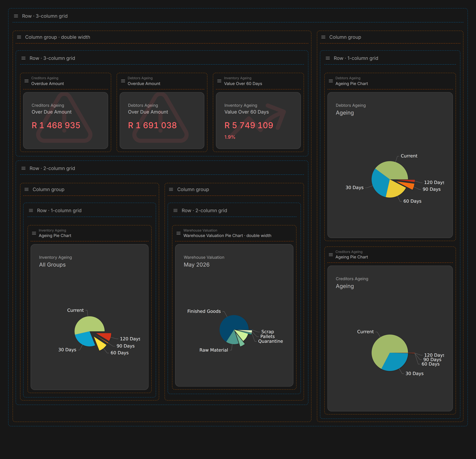
Task: Click the handle icon of the Inventory Ageing Value Over 60 Days widget
Action: coord(219,81)
